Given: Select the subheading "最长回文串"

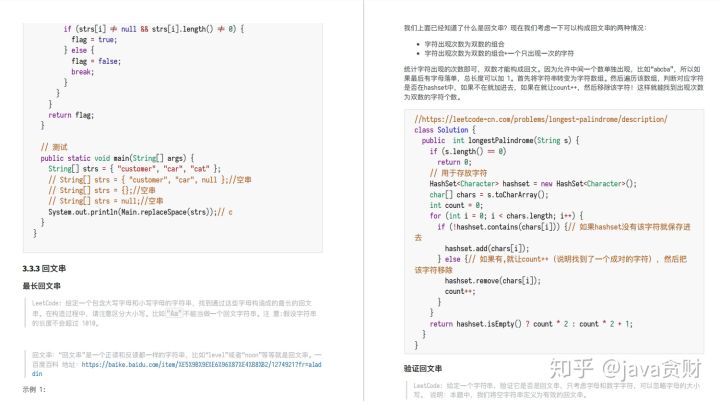Looking at the screenshot, I should click(x=41, y=286).
